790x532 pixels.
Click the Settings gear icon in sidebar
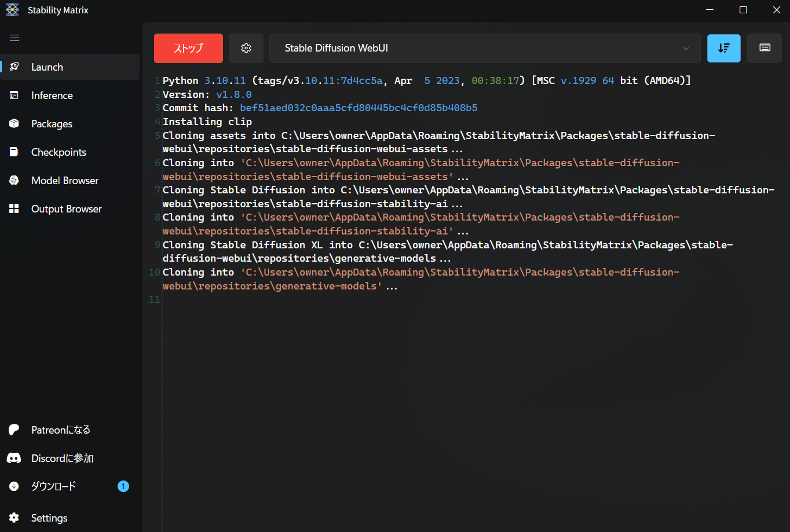14,518
